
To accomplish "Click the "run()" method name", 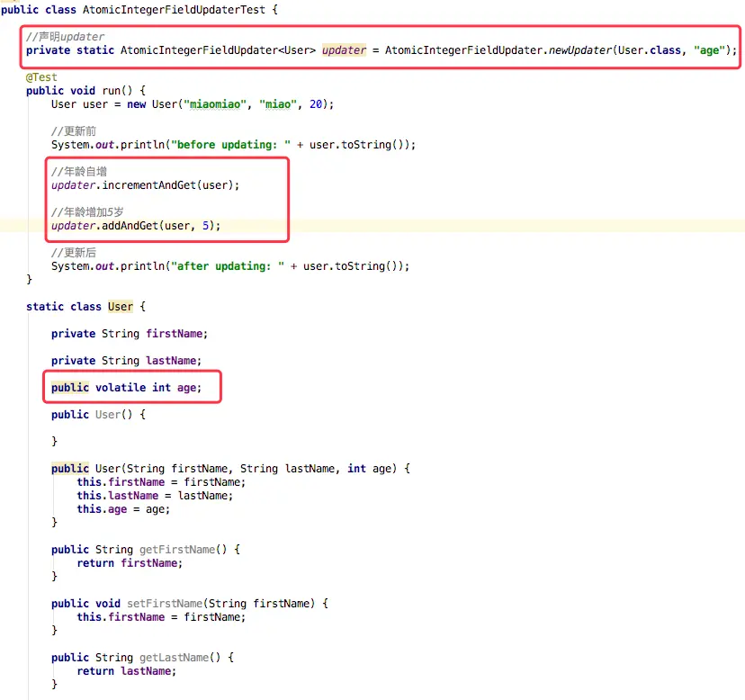I will tap(117, 90).
